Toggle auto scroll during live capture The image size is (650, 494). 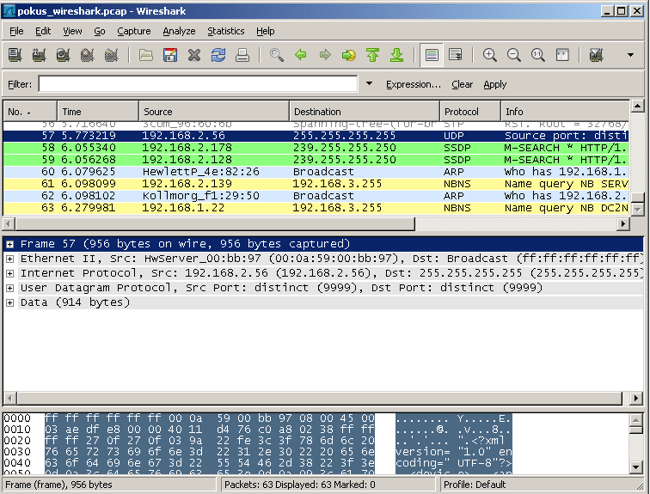456,55
